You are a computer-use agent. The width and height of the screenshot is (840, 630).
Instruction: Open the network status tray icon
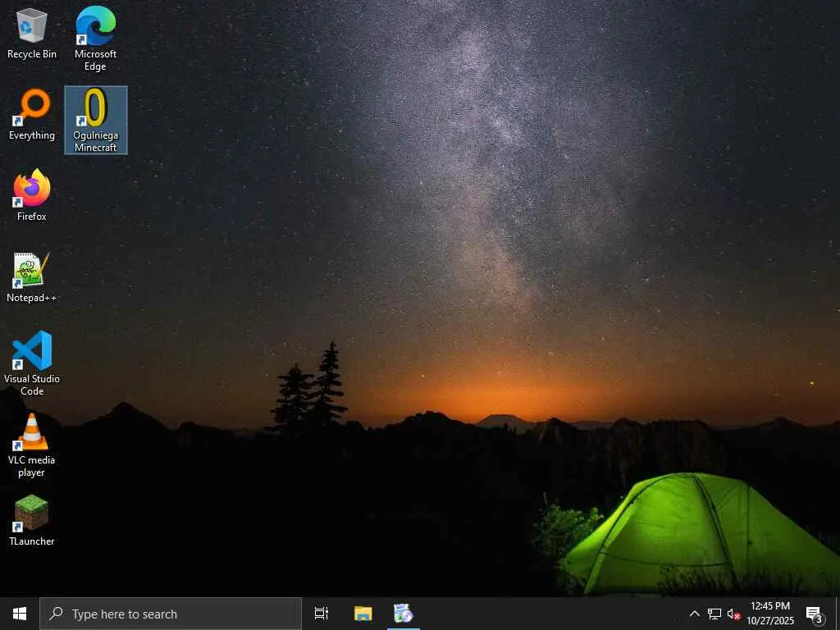[x=714, y=614]
